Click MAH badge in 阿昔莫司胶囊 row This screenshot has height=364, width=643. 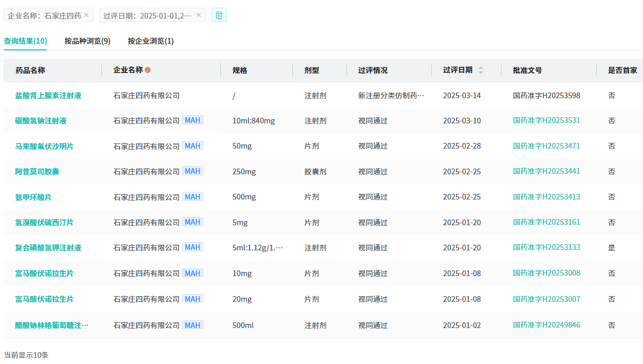pos(193,171)
